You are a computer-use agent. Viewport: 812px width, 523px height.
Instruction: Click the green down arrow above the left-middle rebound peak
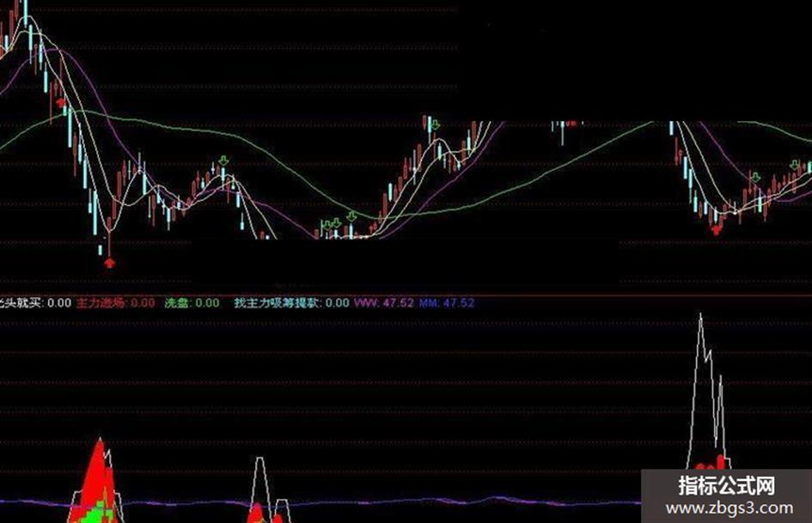tap(223, 160)
